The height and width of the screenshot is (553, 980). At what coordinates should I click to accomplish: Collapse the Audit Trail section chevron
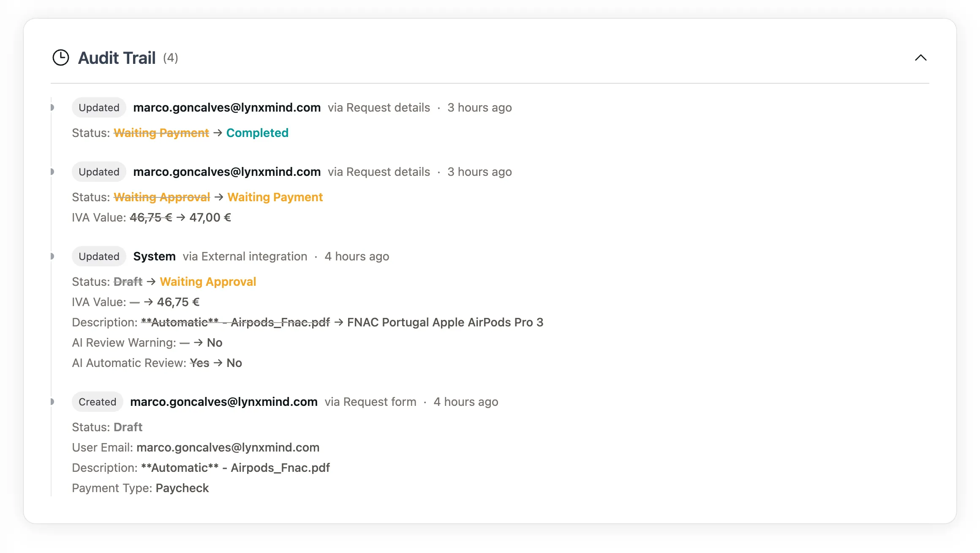[x=920, y=58]
